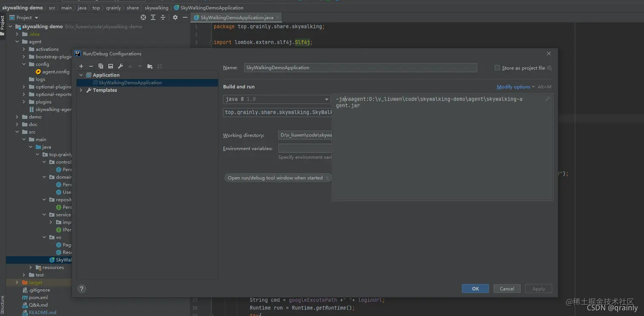Expand the target folder

pos(17,282)
